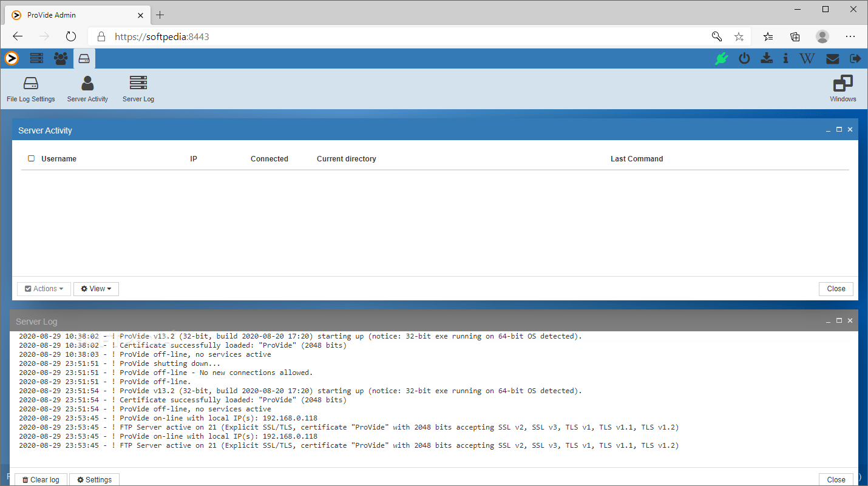The width and height of the screenshot is (868, 486).
Task: Sort by the Username column header
Action: click(x=59, y=159)
